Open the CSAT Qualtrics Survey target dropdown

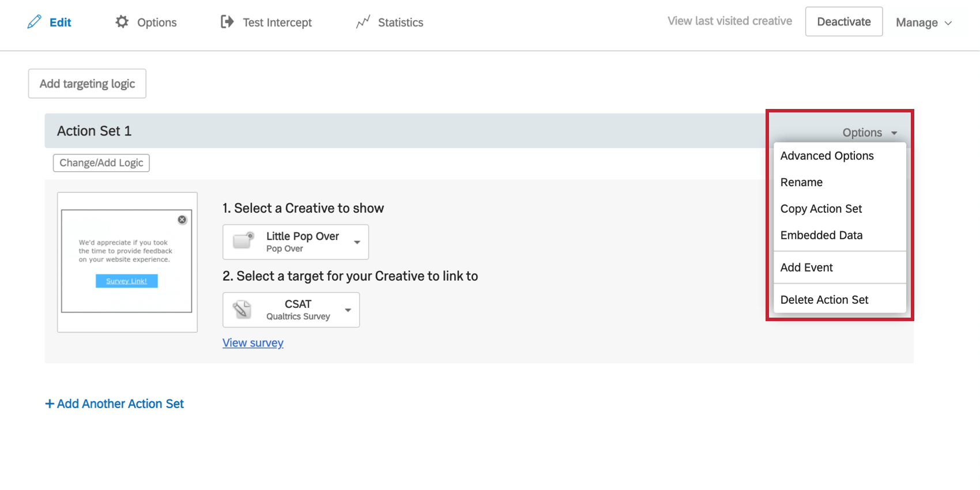[348, 310]
